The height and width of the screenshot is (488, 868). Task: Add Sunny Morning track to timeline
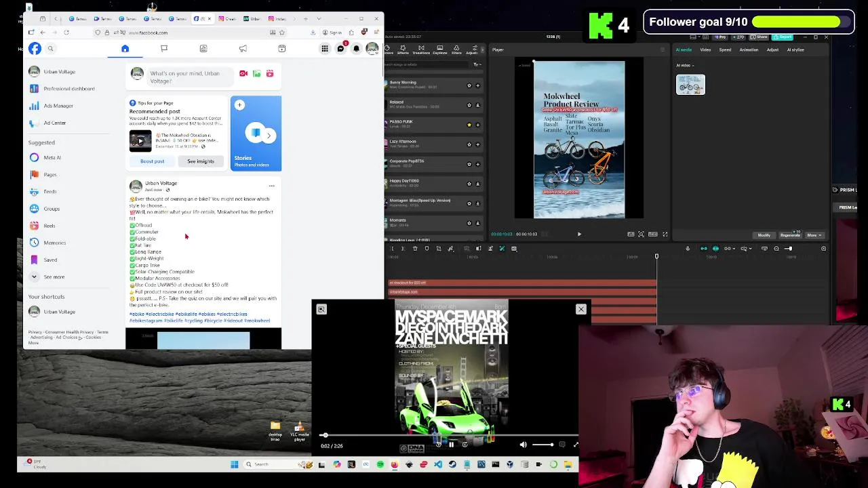(477, 85)
